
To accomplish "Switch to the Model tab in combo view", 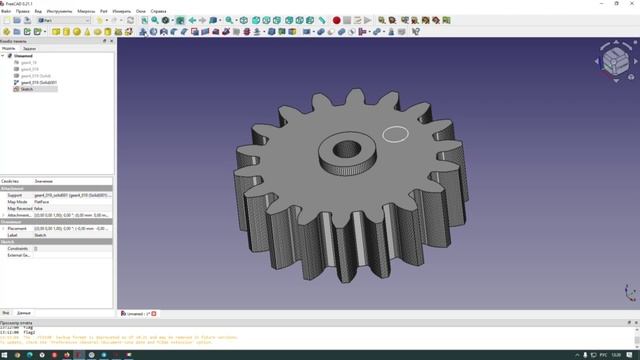I will pyautogui.click(x=9, y=49).
